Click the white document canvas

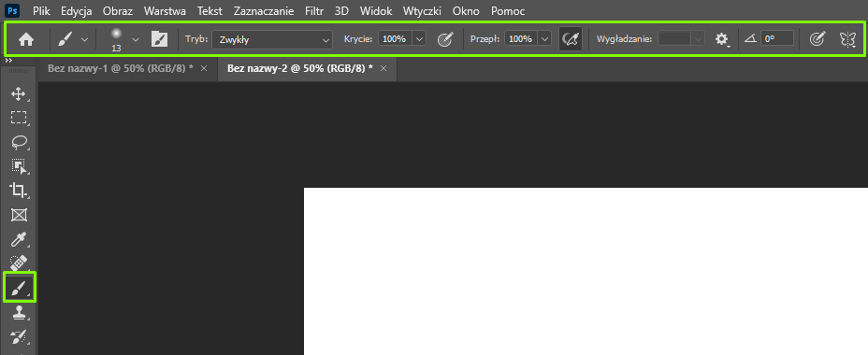pyautogui.click(x=586, y=272)
